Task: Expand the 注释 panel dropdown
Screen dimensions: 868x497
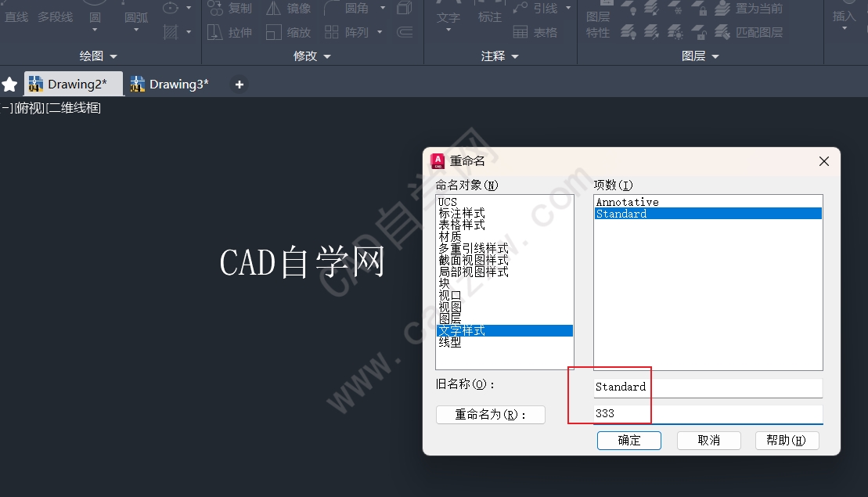Action: tap(500, 56)
